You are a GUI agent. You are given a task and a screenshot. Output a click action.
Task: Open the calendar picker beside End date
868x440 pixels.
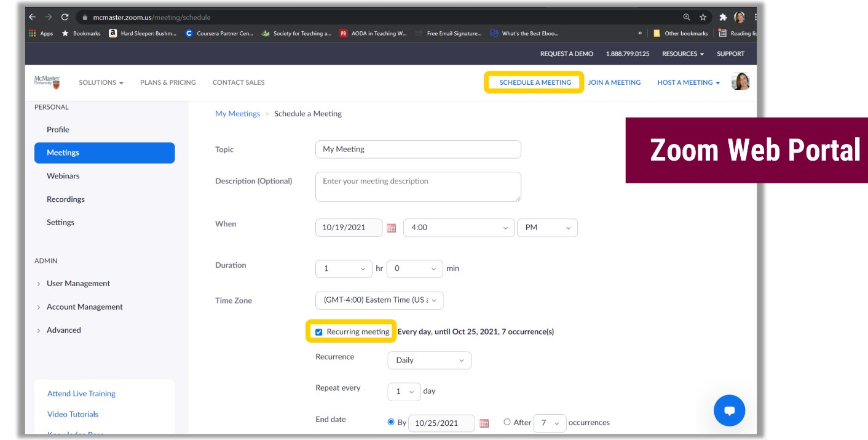click(x=484, y=423)
